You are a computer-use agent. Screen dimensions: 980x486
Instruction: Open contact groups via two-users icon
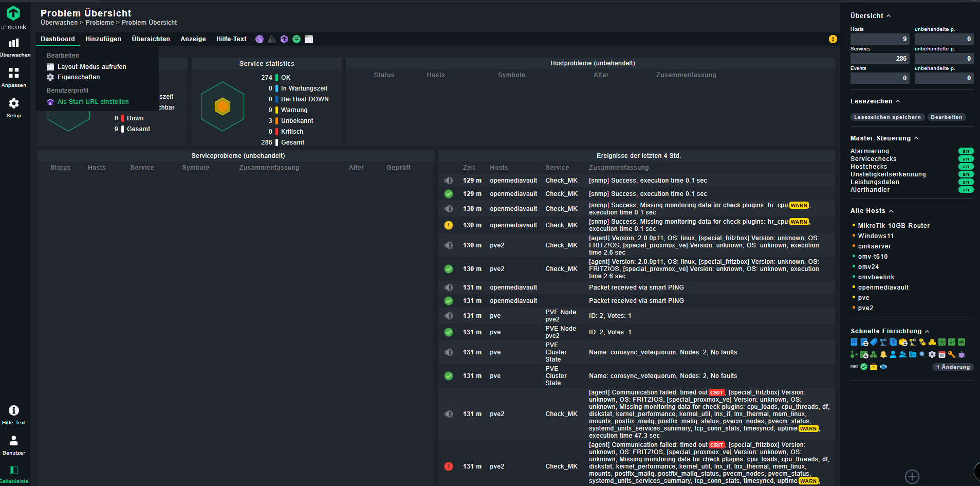coord(903,354)
